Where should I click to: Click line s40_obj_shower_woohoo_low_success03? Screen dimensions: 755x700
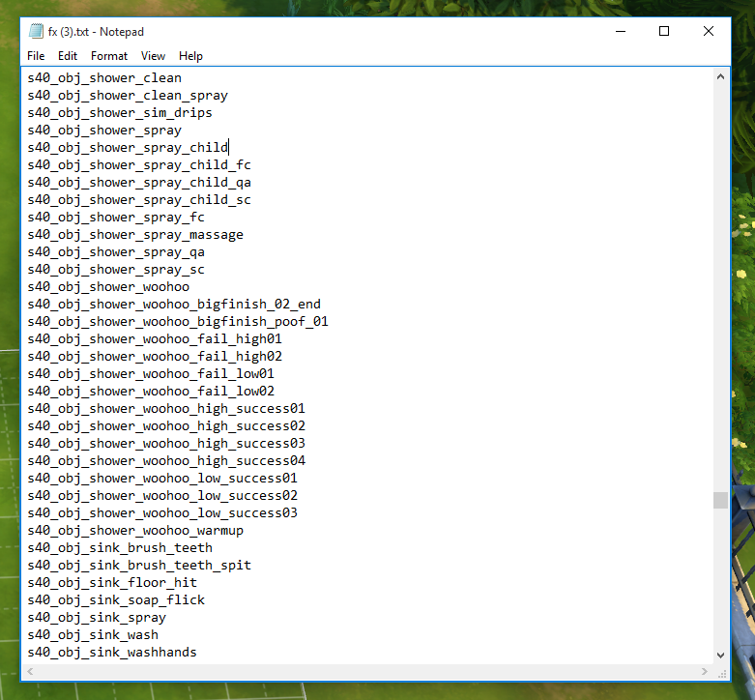(x=162, y=513)
